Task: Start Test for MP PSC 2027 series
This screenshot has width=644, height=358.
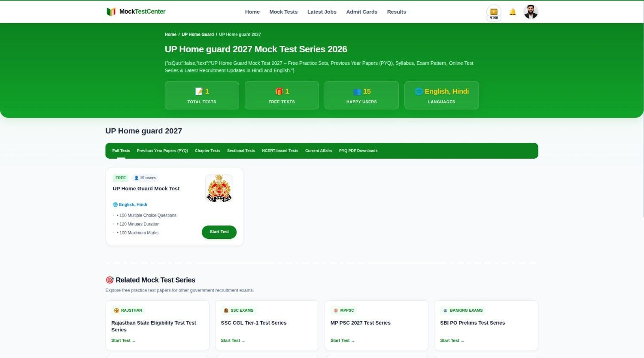Action: pos(342,340)
